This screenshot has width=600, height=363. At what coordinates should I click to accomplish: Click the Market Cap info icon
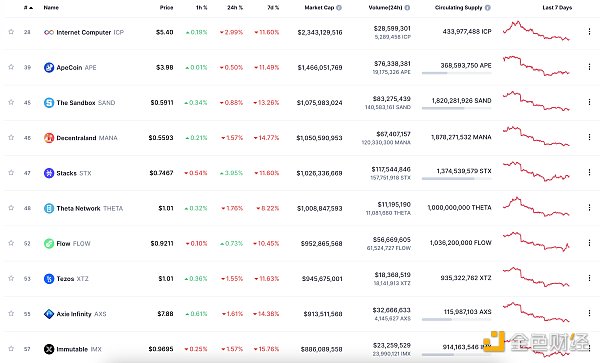click(339, 8)
